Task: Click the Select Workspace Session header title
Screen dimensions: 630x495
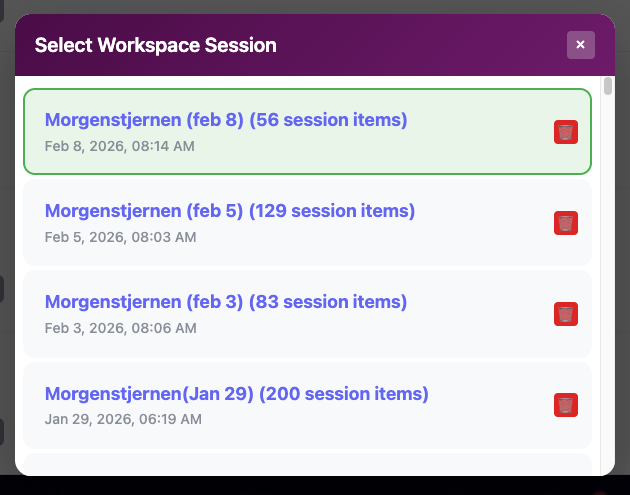Action: click(x=156, y=45)
